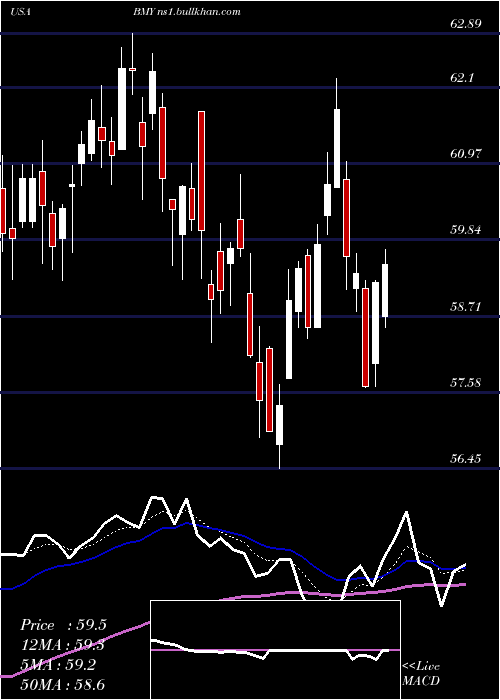Click the 59.84 price level label

point(466,229)
